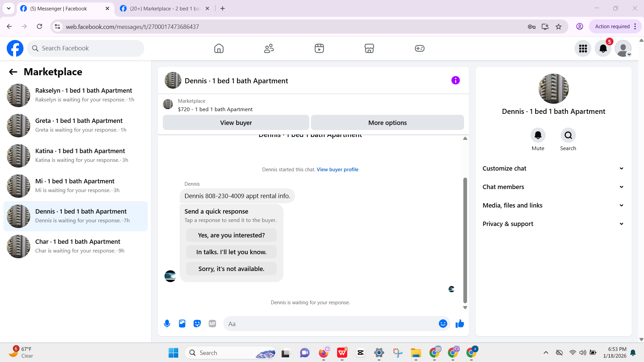Switch to Marketplace 2 bed browser tab
Viewport: 644px width, 362px height.
(165, 9)
